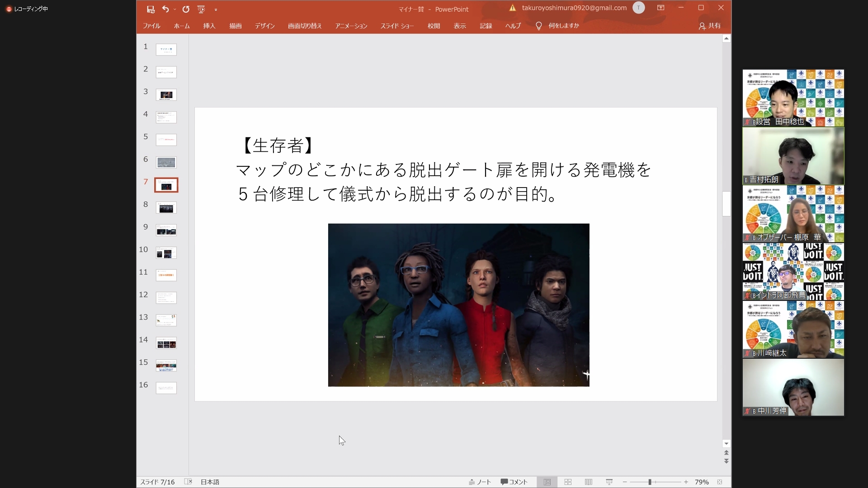This screenshot has width=868, height=488.
Task: Open the ヘルプ tab
Action: [x=513, y=26]
